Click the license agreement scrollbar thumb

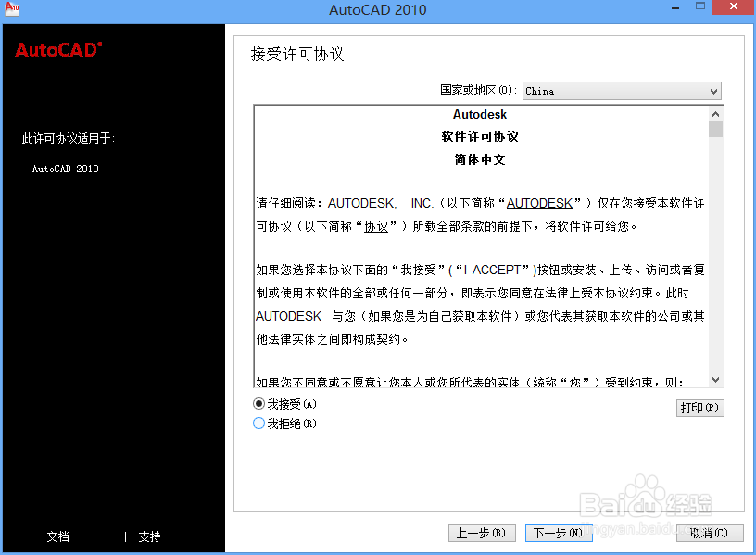tap(715, 129)
